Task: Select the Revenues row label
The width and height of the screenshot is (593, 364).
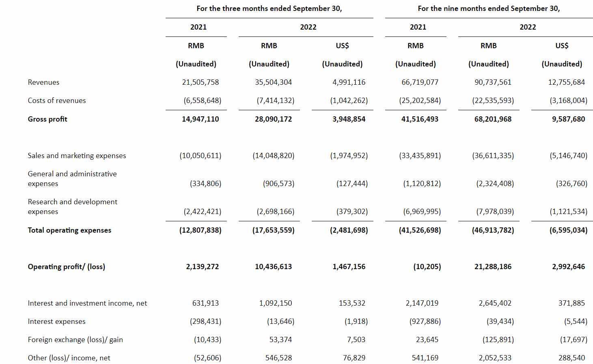Action: click(x=43, y=82)
